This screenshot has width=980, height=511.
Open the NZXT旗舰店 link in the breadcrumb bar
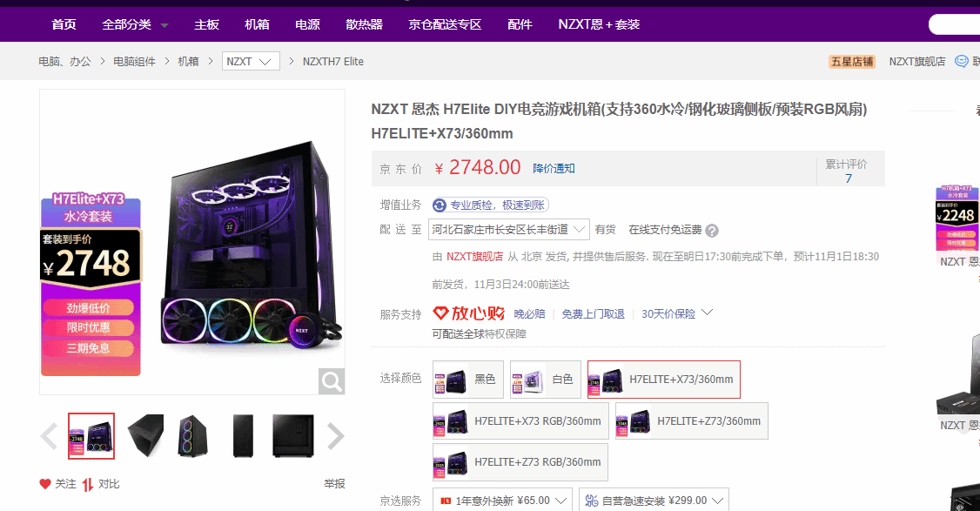tap(916, 61)
